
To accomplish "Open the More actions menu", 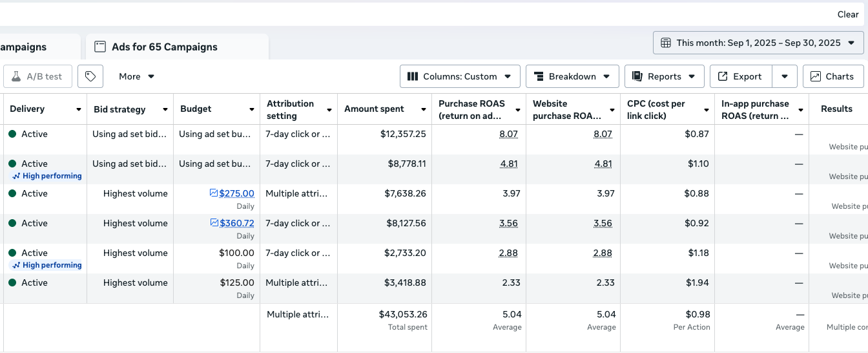I will (x=136, y=76).
